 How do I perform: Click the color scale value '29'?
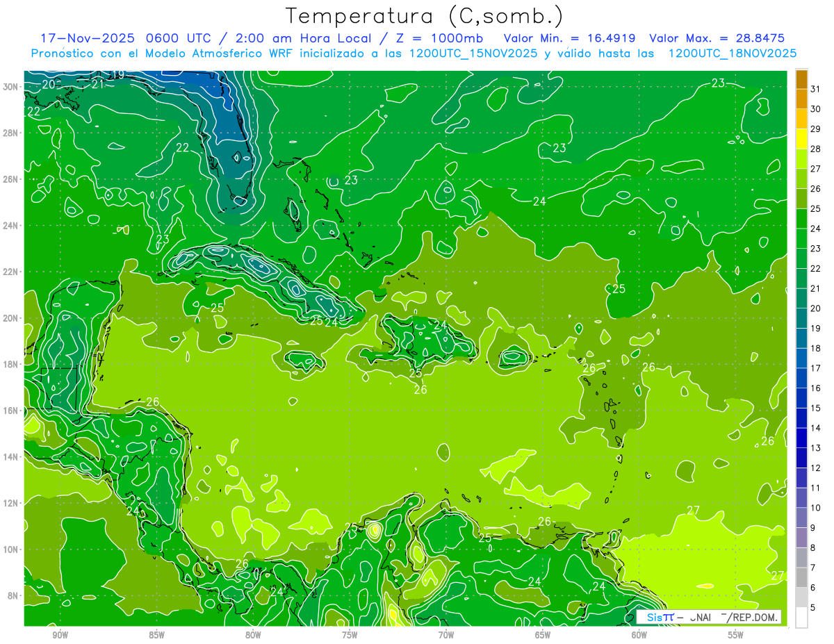(816, 129)
